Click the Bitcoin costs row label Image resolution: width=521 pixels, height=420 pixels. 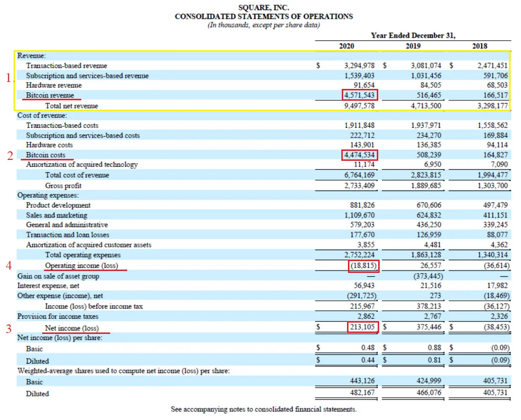45,155
